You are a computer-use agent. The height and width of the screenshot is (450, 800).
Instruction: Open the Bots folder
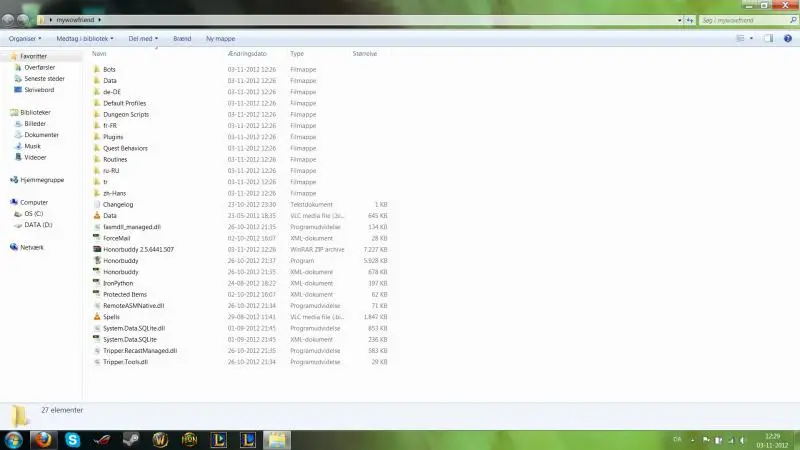tap(109, 69)
